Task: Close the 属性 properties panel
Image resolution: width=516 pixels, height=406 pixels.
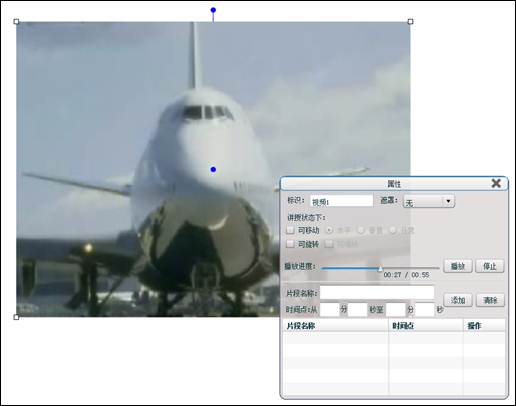Action: (496, 183)
